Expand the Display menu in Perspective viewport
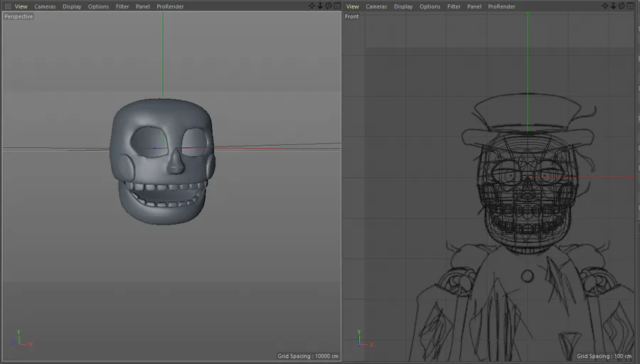Image resolution: width=640 pixels, height=364 pixels. click(72, 6)
